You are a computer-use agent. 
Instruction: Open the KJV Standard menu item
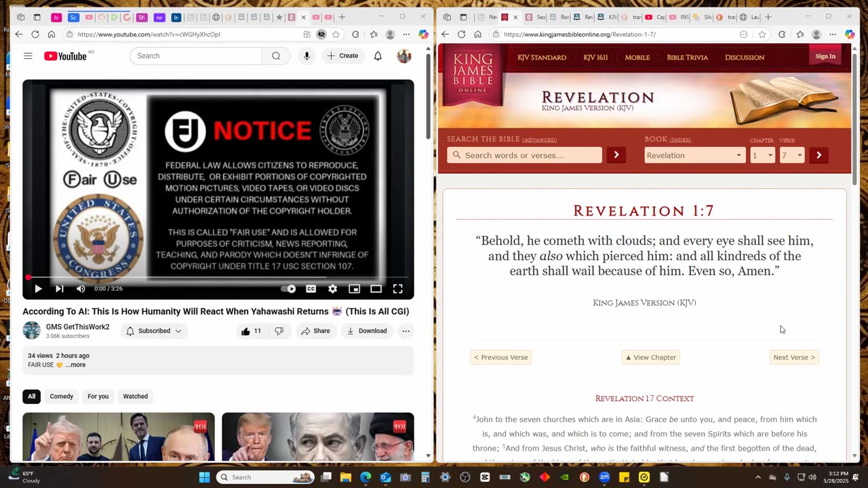click(542, 58)
